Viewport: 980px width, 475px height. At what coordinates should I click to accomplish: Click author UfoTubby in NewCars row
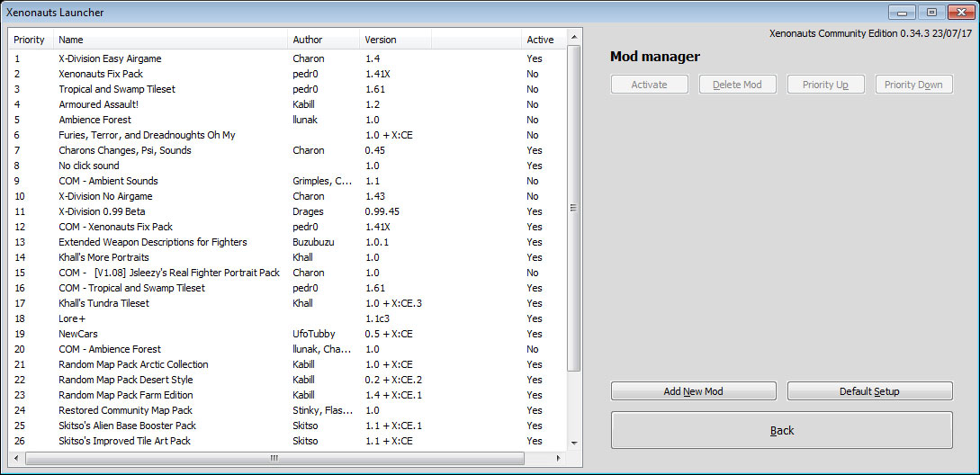[x=313, y=335]
